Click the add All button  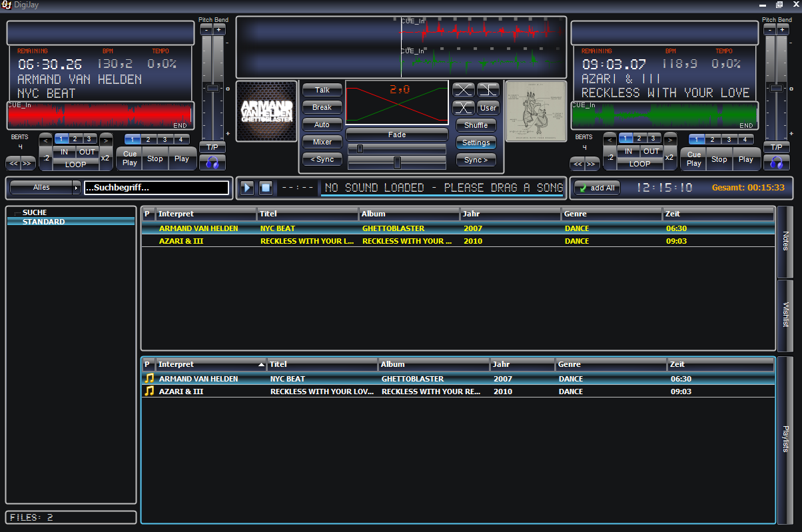point(596,188)
